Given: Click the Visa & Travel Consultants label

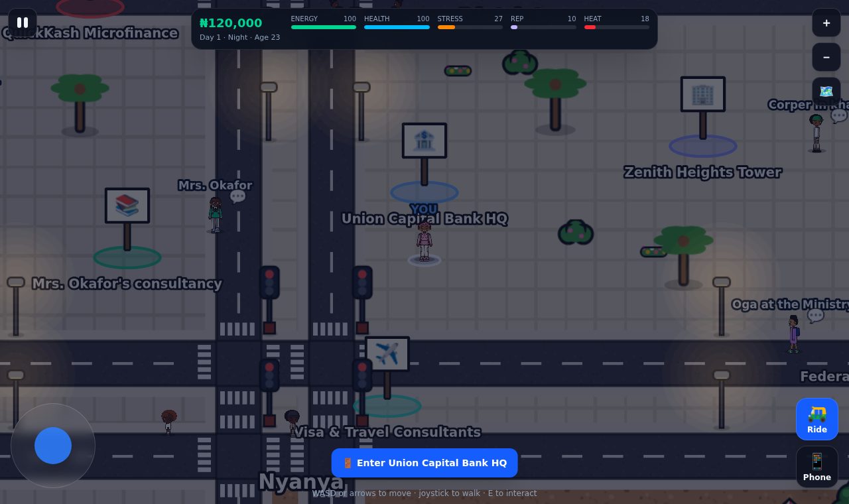Looking at the screenshot, I should [387, 432].
